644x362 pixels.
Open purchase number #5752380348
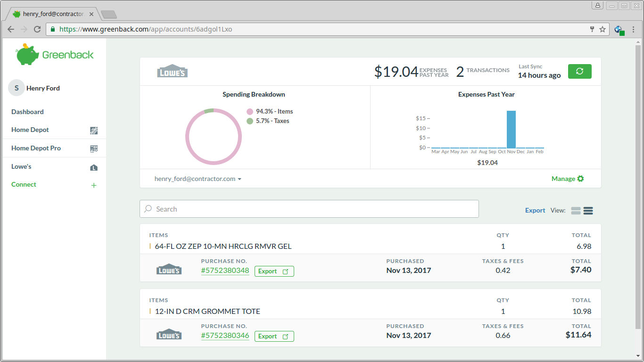click(225, 271)
